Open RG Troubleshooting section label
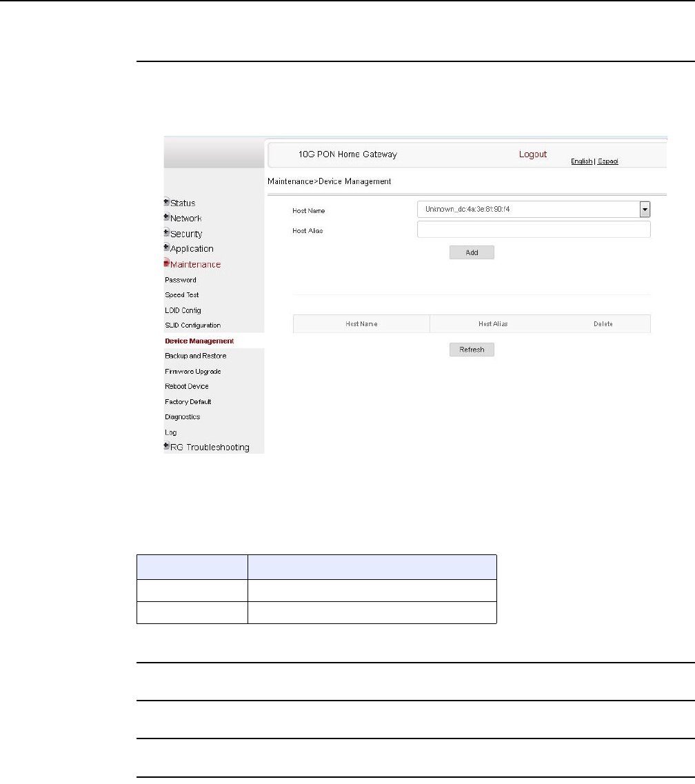Screen dimensions: 695x784 (x=210, y=448)
